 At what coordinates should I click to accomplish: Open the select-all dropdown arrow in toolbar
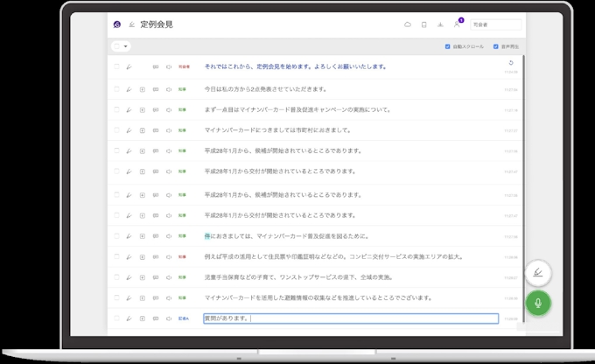pos(126,46)
